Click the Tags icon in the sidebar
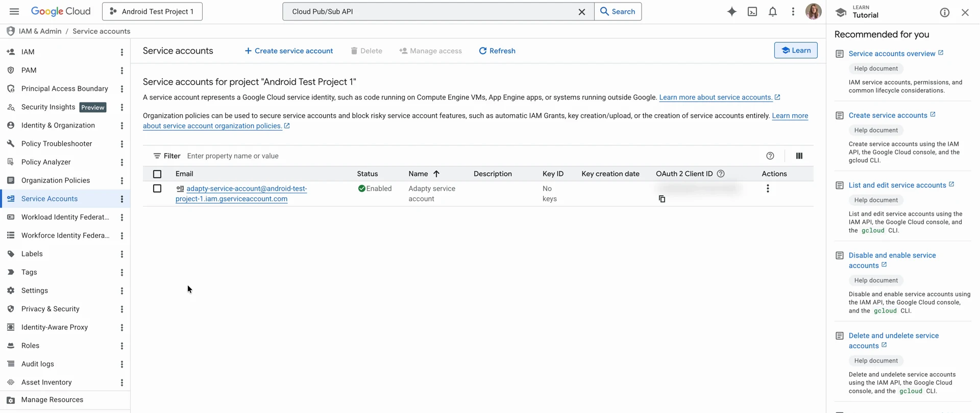Viewport: 980px width, 413px height. point(11,272)
